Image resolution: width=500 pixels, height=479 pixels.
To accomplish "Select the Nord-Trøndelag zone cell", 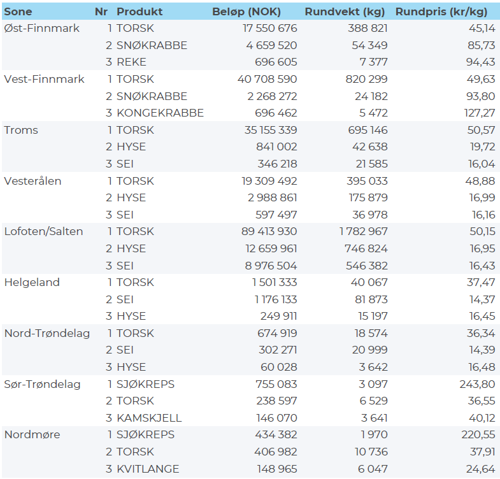I will pos(47,333).
